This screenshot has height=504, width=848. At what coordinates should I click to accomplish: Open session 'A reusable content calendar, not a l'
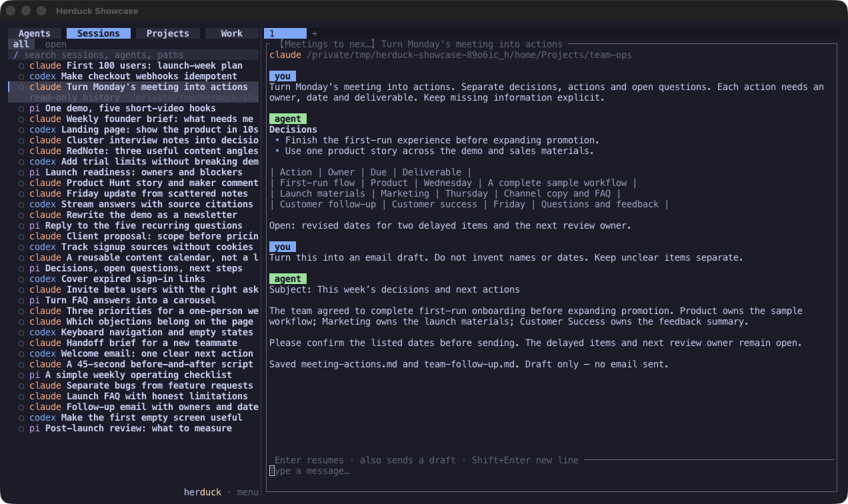[133, 257]
